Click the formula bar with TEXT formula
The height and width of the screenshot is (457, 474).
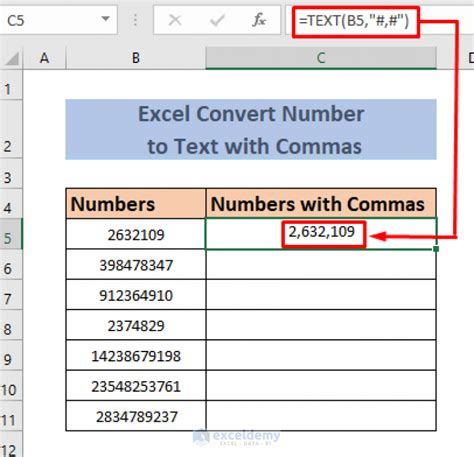pyautogui.click(x=380, y=21)
